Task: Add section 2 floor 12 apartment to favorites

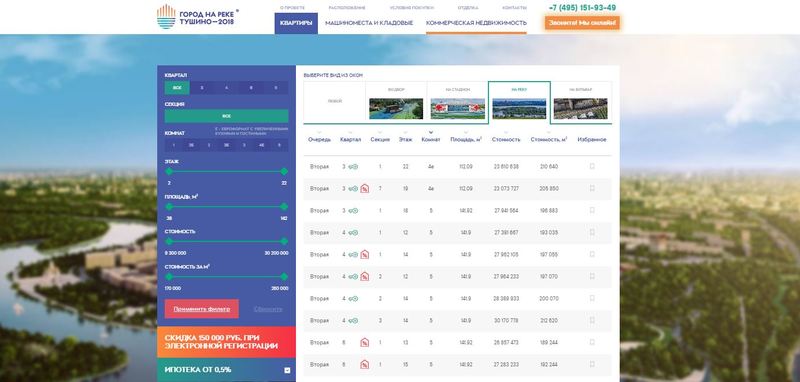Action: 592,276
